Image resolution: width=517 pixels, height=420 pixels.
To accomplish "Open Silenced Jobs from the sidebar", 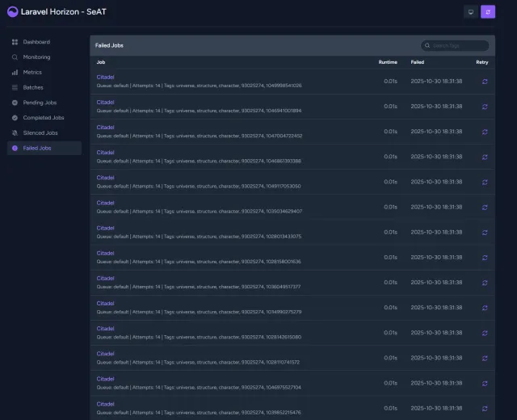I will [40, 132].
